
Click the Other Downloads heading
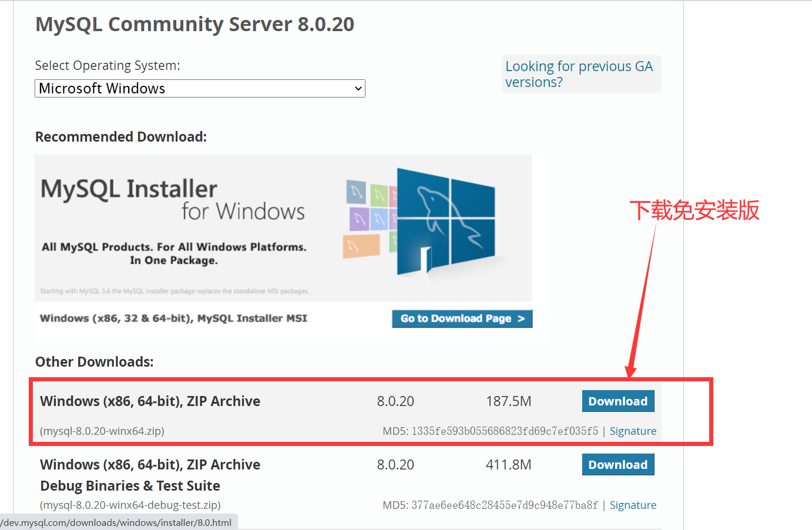point(95,362)
